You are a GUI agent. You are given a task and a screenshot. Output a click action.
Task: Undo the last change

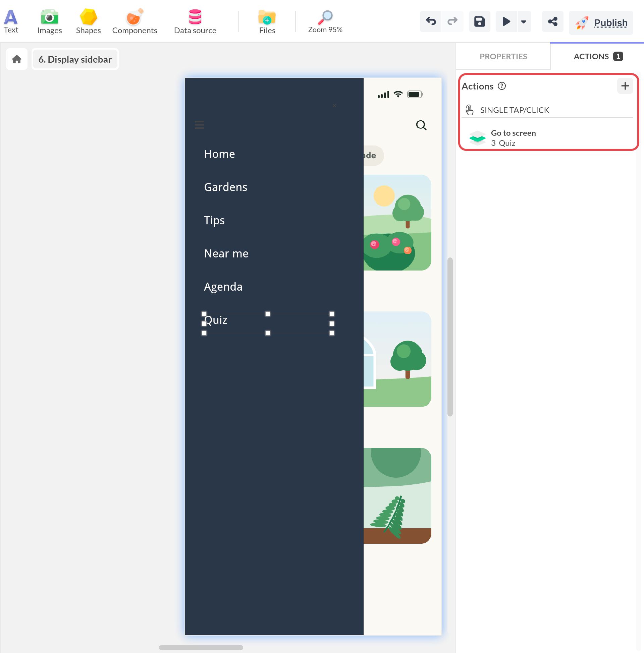[431, 22]
